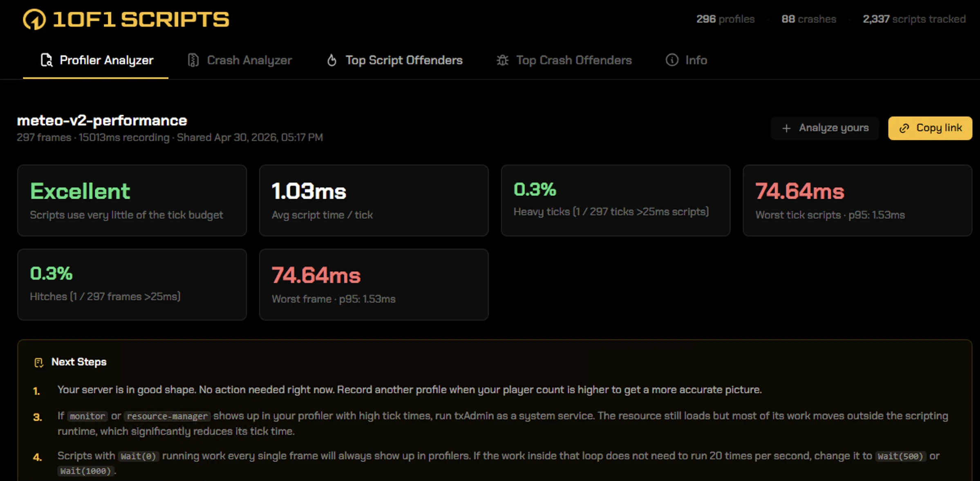Select the Excellent rating card
Viewport: 980px width, 481px height.
coord(132,200)
